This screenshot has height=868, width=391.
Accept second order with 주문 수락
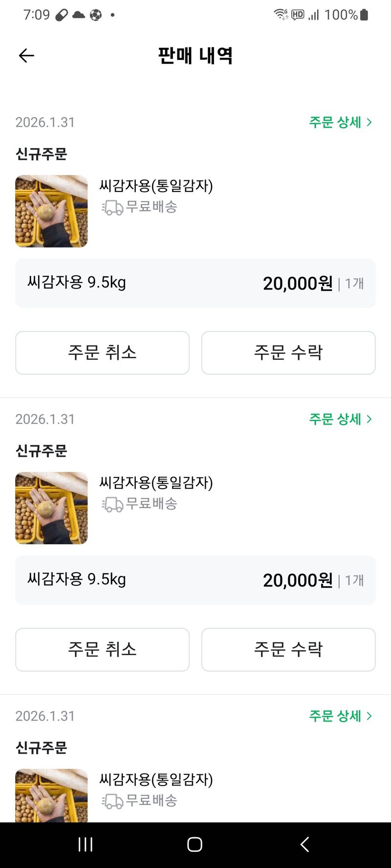pos(288,649)
